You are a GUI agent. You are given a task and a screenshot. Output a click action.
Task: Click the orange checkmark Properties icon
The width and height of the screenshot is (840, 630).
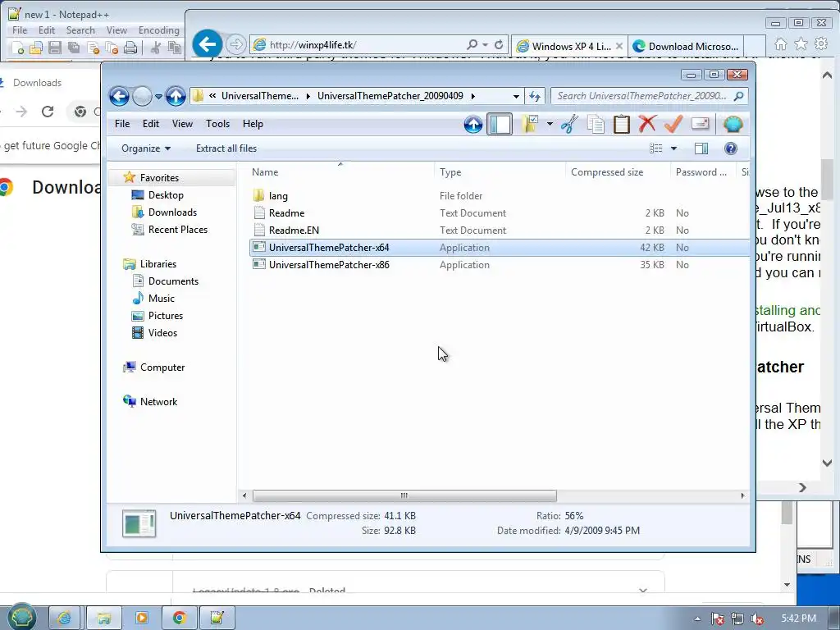(673, 125)
